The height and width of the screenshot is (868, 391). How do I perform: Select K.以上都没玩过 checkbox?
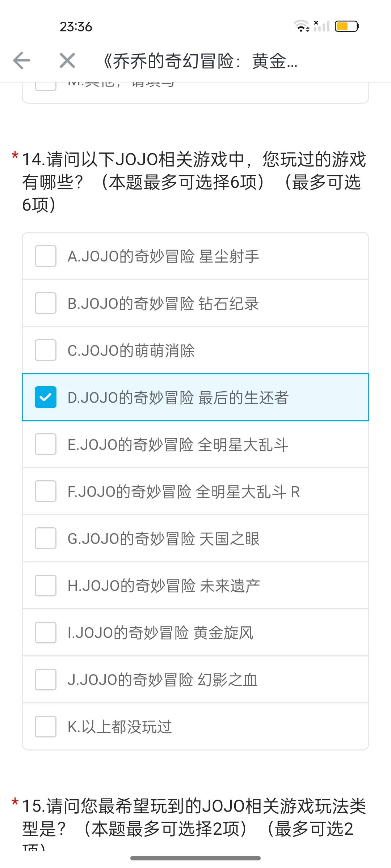click(46, 727)
